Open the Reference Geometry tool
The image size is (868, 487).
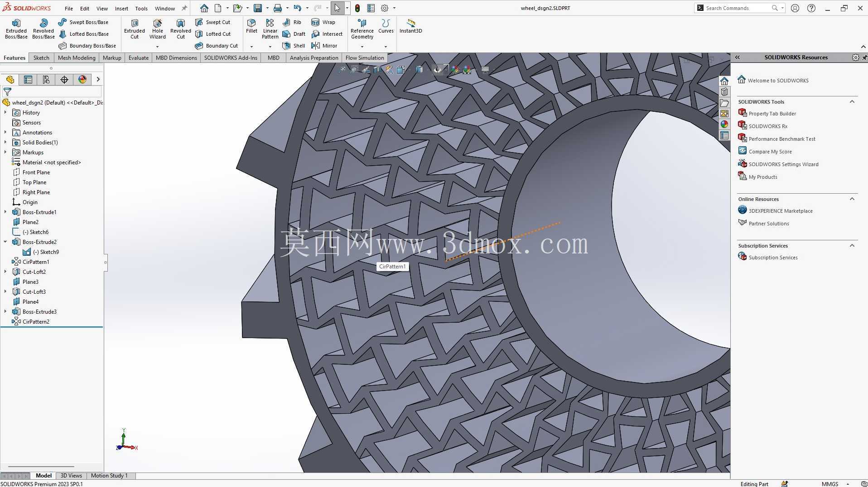click(362, 29)
